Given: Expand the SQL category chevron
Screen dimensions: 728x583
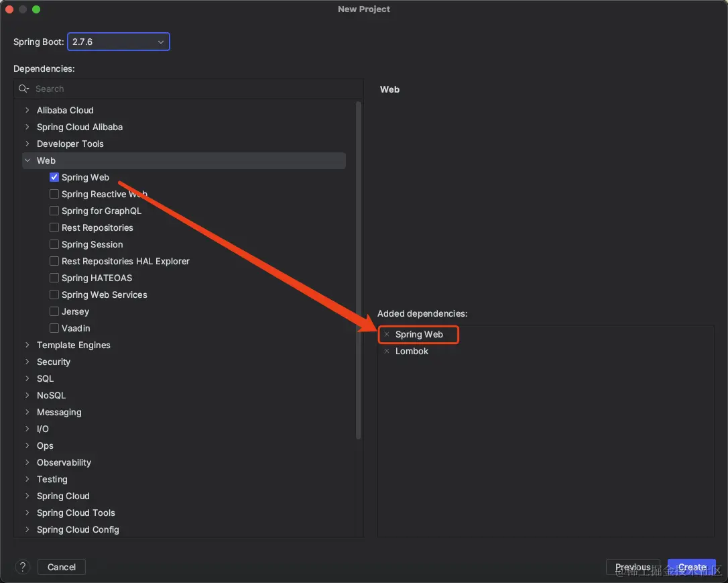Looking at the screenshot, I should (x=27, y=378).
